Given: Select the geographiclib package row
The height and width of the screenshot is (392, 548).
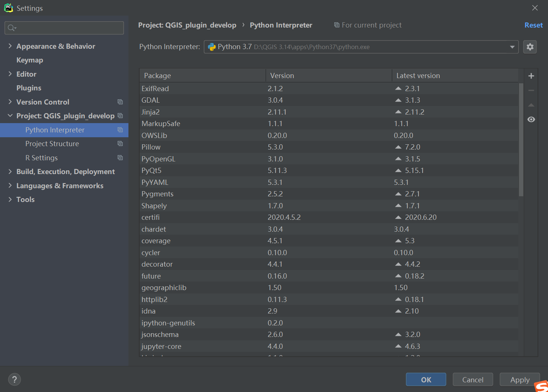Looking at the screenshot, I should tap(329, 287).
